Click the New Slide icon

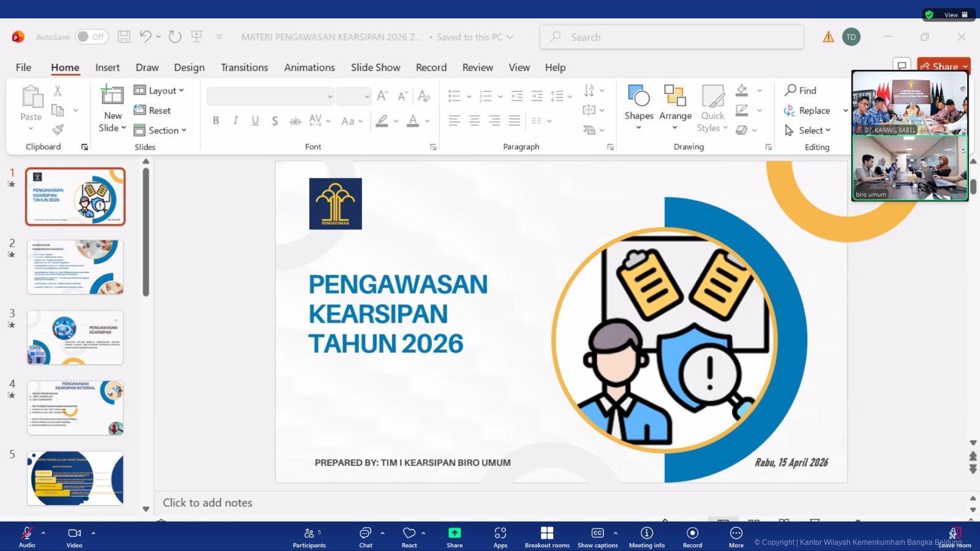112,97
